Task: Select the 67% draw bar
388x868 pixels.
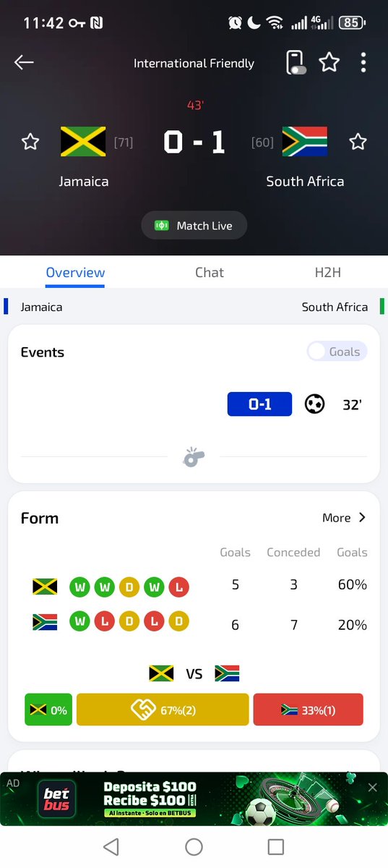Action: [163, 710]
